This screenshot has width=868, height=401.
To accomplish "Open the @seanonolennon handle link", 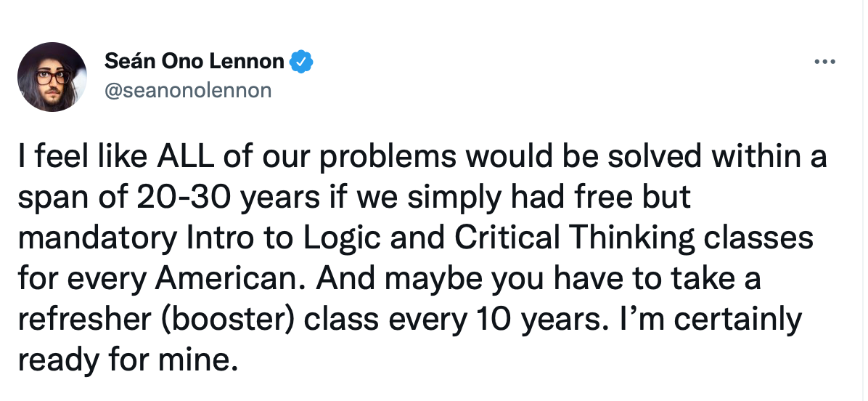I will [x=188, y=90].
